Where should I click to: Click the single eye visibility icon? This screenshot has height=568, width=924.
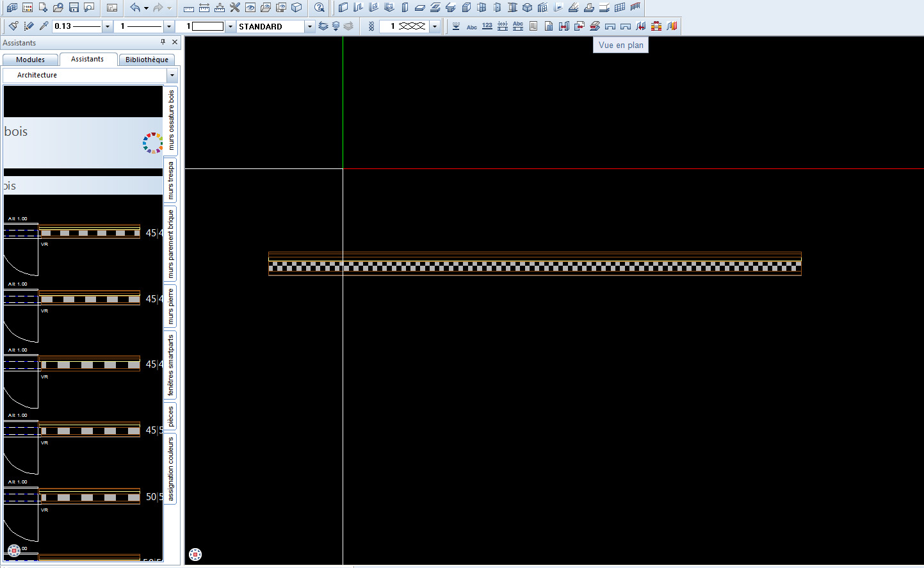click(250, 8)
